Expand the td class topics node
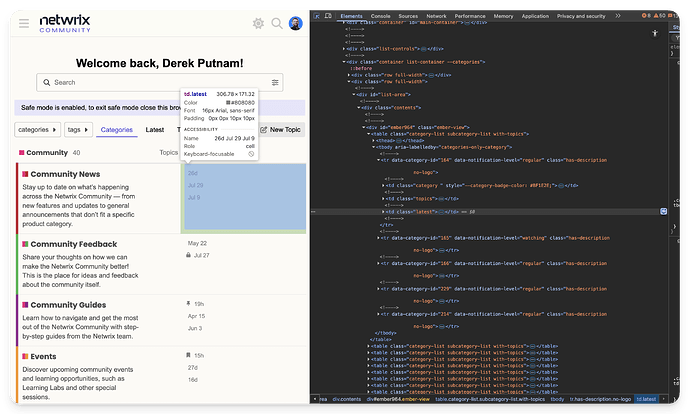 (383, 199)
